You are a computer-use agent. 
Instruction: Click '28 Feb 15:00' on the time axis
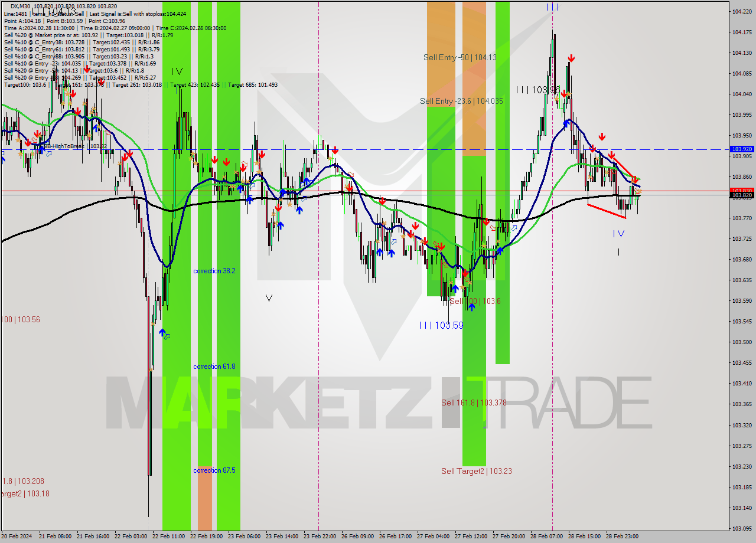click(x=585, y=537)
